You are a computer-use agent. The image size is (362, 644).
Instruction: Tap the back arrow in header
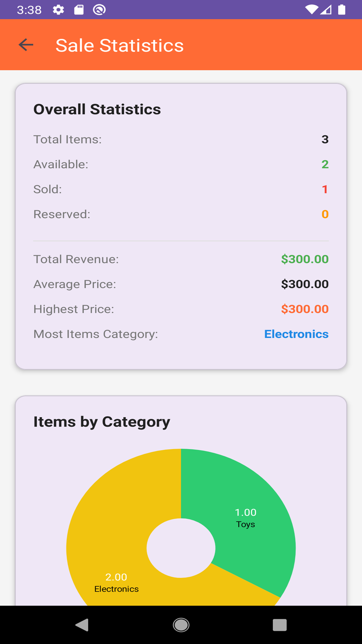[x=26, y=45]
